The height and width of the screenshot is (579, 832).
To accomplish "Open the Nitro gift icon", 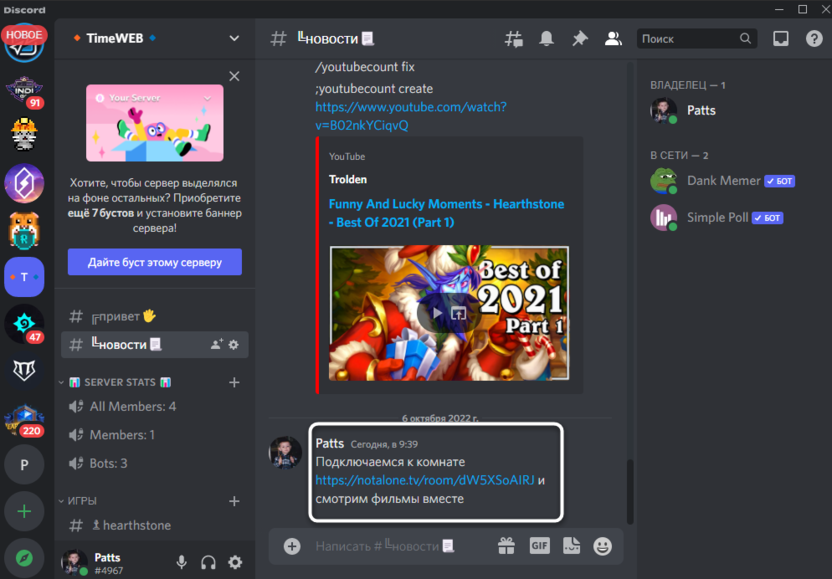I will pyautogui.click(x=506, y=546).
